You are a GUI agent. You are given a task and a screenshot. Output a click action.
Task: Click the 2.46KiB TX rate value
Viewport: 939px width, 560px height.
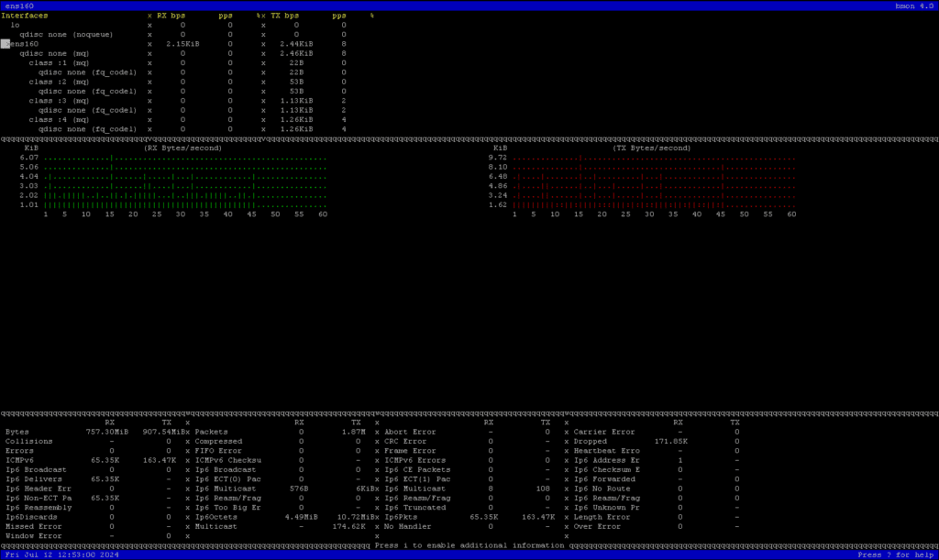[296, 54]
